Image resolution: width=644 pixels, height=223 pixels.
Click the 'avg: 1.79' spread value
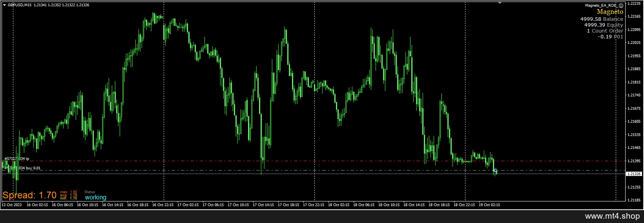[68, 195]
